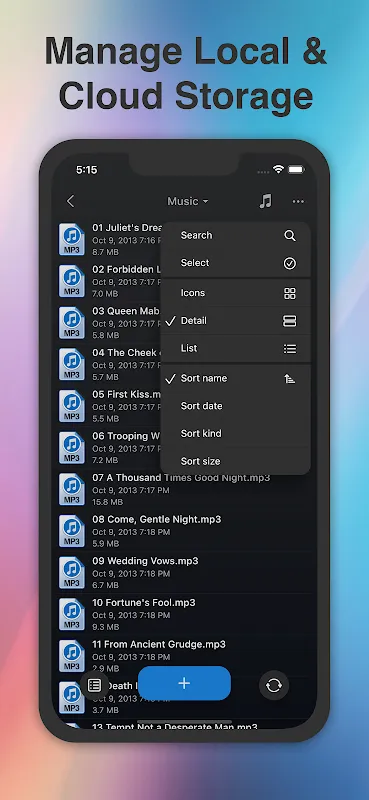
Task: Click the magnifier icon beside Search
Action: pos(289,235)
